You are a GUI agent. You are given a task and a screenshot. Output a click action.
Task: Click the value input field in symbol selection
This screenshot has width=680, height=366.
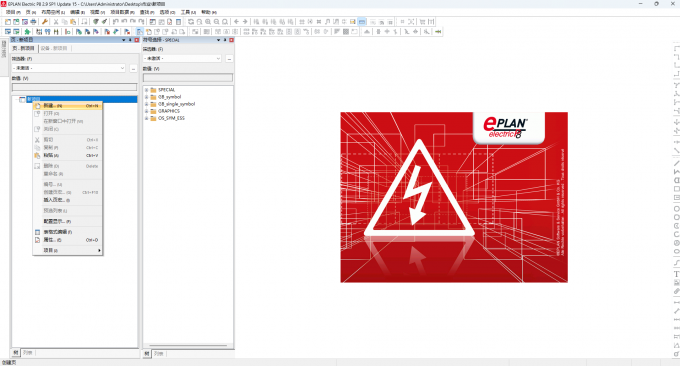tap(188, 78)
